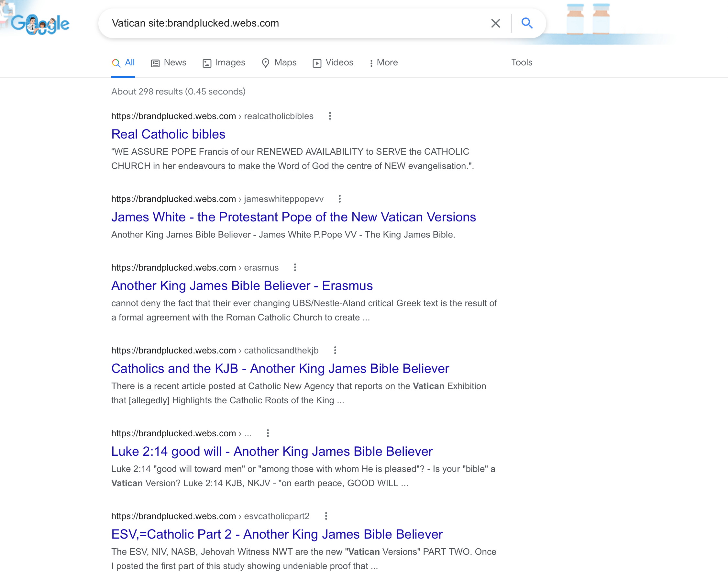Viewport: 728px width, 581px height.
Task: Click the 'ESV, NIV, NASB' snippet text
Action: point(303,559)
